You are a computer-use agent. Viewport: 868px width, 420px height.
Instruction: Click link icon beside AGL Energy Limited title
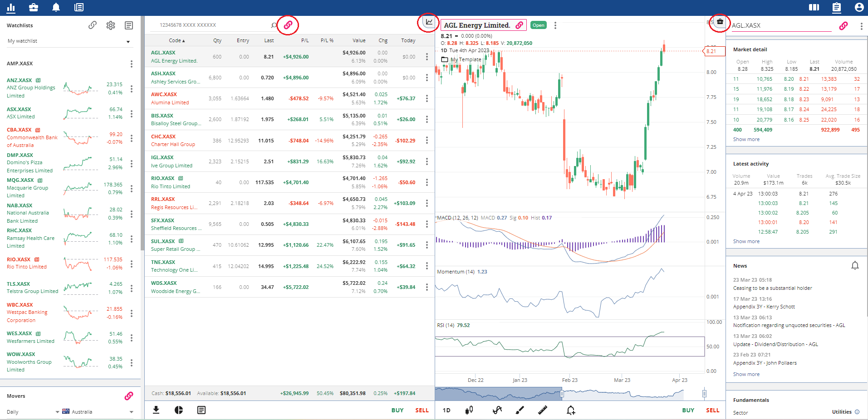(x=520, y=25)
